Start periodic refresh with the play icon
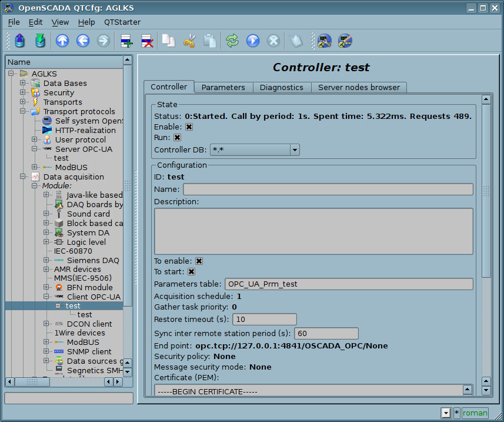504x422 pixels. coord(253,41)
